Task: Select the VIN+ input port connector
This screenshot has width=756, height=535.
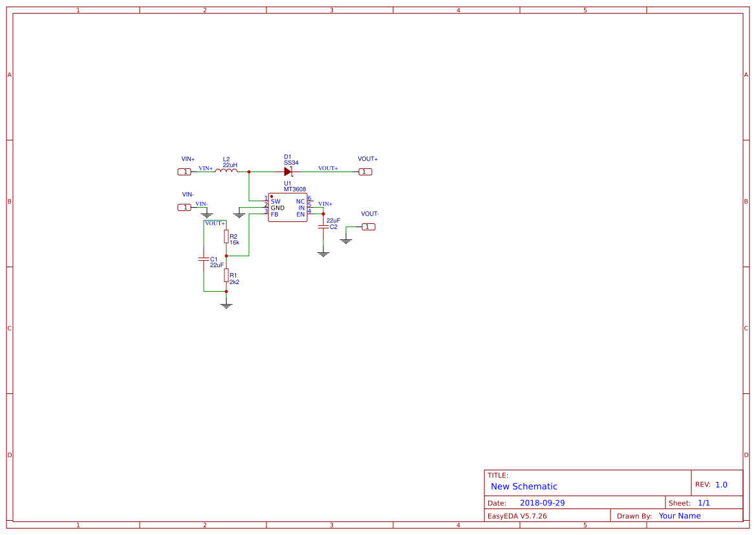Action: [184, 171]
